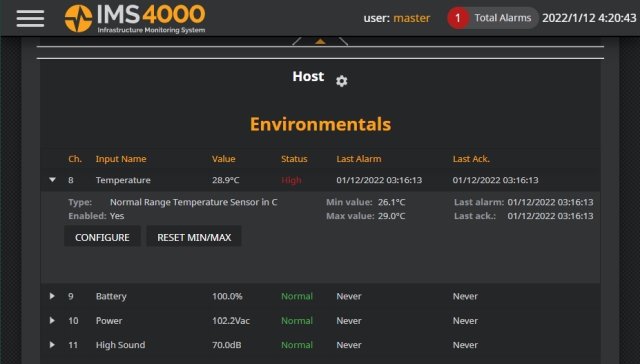This screenshot has width=640, height=364.
Task: Click Last Alarm timestamp in Temperature row
Action: [x=379, y=180]
